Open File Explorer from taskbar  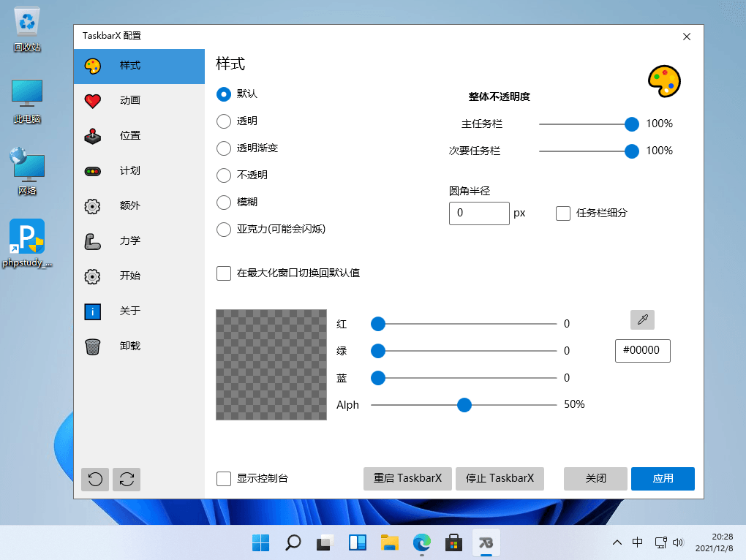coord(390,542)
